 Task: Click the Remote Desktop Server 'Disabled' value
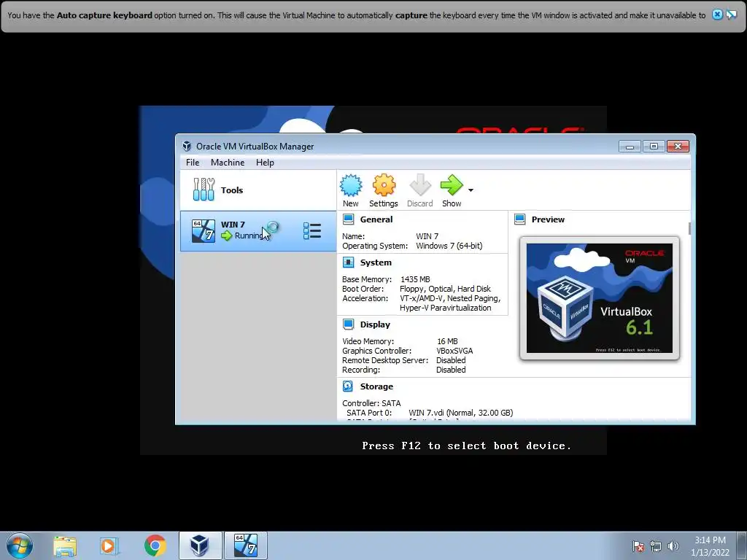tap(451, 360)
